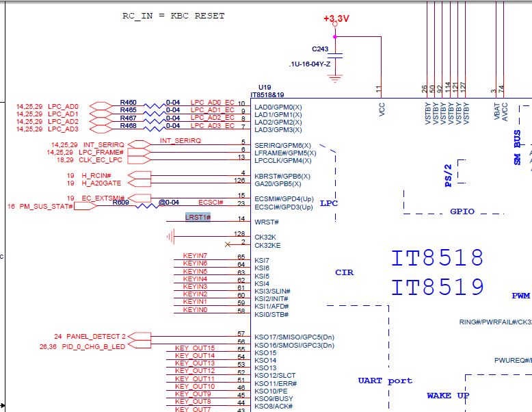
Task: Click the LPCCLK/GPM4(X) pin name
Action: coord(283,160)
